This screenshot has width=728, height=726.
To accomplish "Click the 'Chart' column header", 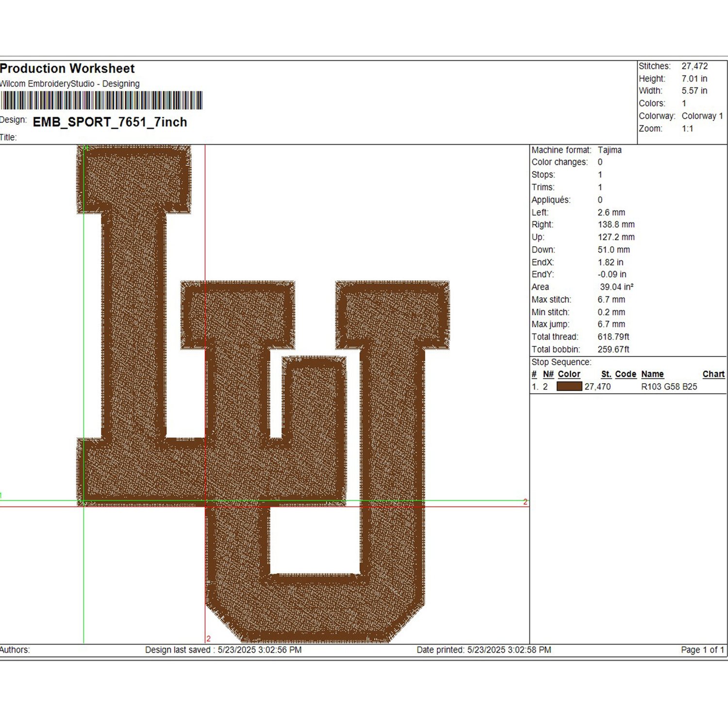I will click(713, 374).
